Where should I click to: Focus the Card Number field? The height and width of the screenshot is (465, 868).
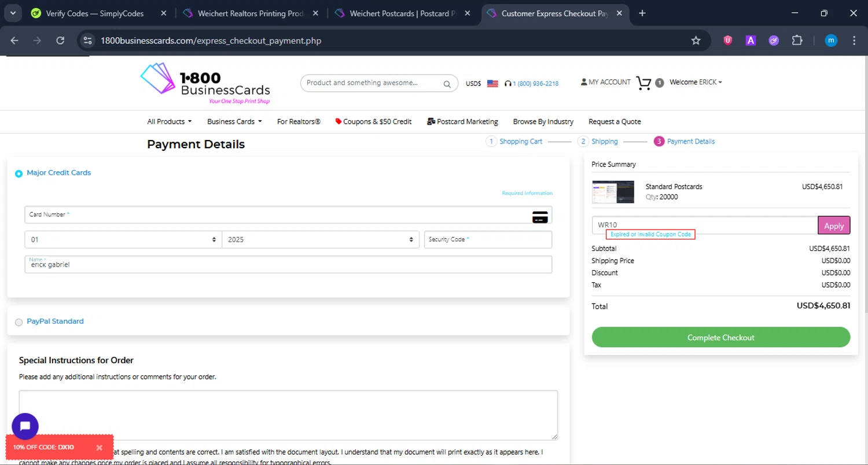[x=288, y=215]
